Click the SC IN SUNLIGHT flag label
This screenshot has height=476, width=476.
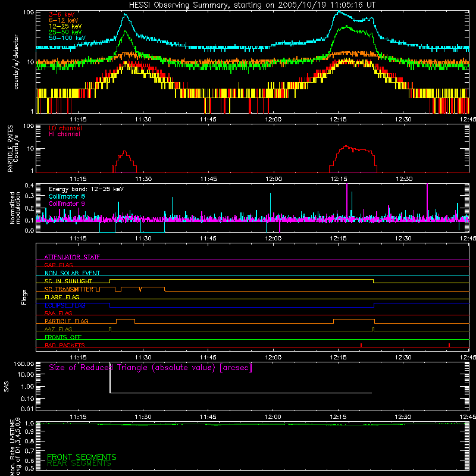[x=68, y=281]
